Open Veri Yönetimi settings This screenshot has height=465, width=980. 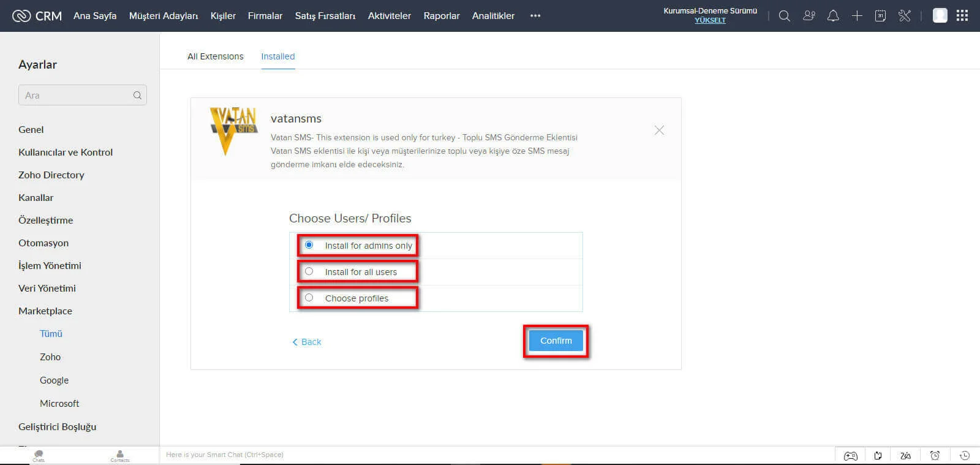[47, 288]
